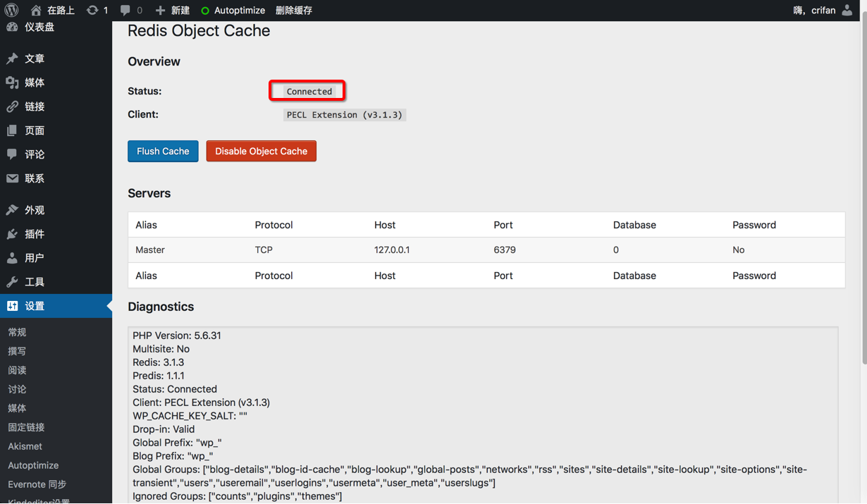Open the 撰写 (Writing) settings submenu item

click(17, 351)
